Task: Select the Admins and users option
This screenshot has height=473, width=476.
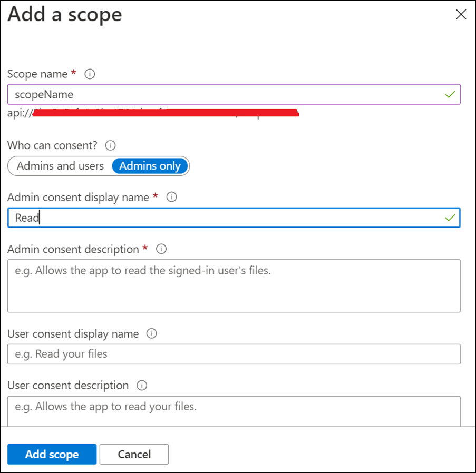Action: 60,166
